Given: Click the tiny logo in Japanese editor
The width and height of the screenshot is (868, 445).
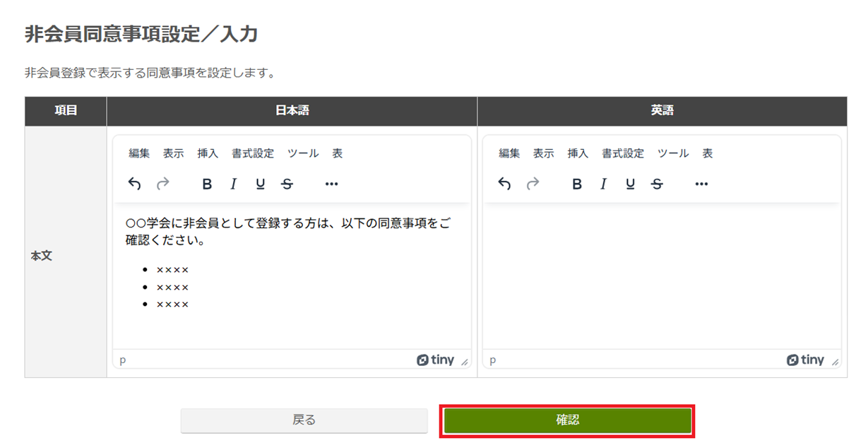Looking at the screenshot, I should point(436,360).
